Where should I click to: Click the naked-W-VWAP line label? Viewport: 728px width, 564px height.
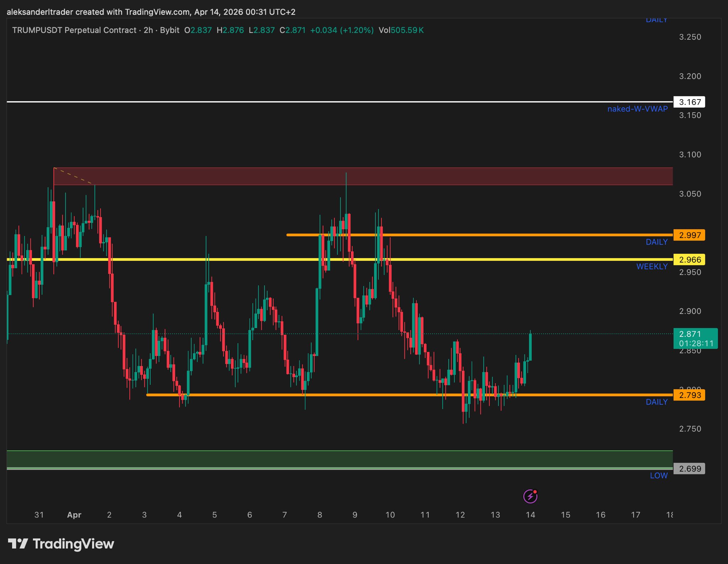pyautogui.click(x=637, y=109)
